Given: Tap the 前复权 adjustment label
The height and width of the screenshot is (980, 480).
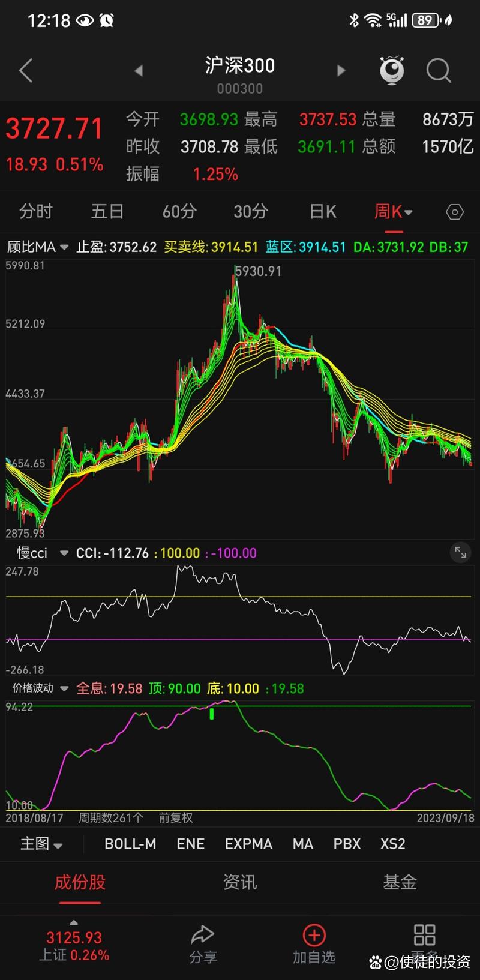Looking at the screenshot, I should (176, 818).
